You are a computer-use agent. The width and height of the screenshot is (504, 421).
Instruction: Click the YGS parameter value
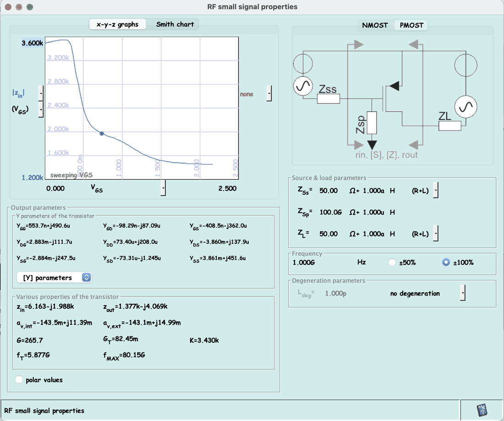218,226
